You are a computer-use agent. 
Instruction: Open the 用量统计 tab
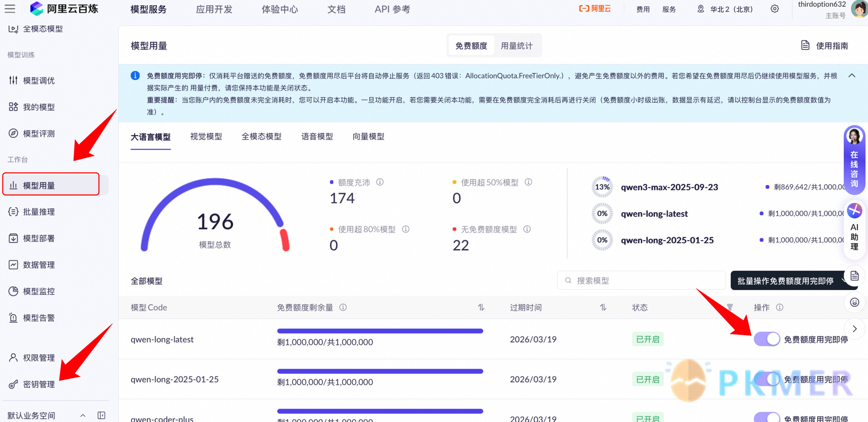517,45
